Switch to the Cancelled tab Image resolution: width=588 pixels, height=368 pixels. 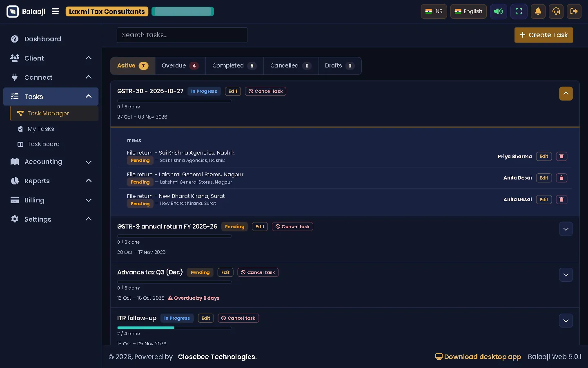tap(291, 66)
